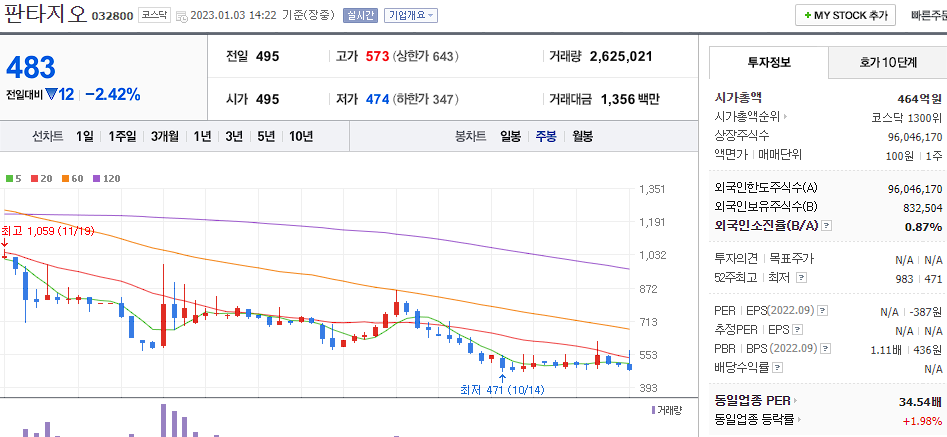
Task: Click the 동일업종 PER value 34.54배
Action: pos(920,401)
